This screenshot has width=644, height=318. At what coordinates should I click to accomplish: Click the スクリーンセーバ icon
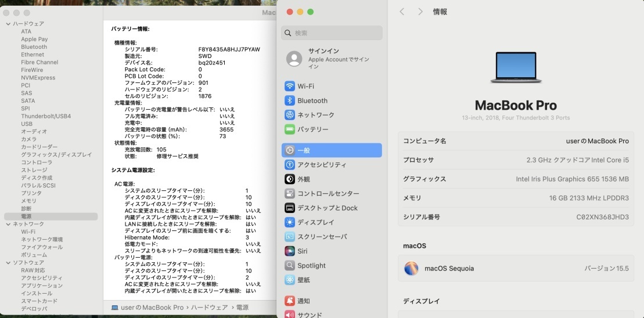pyautogui.click(x=290, y=236)
